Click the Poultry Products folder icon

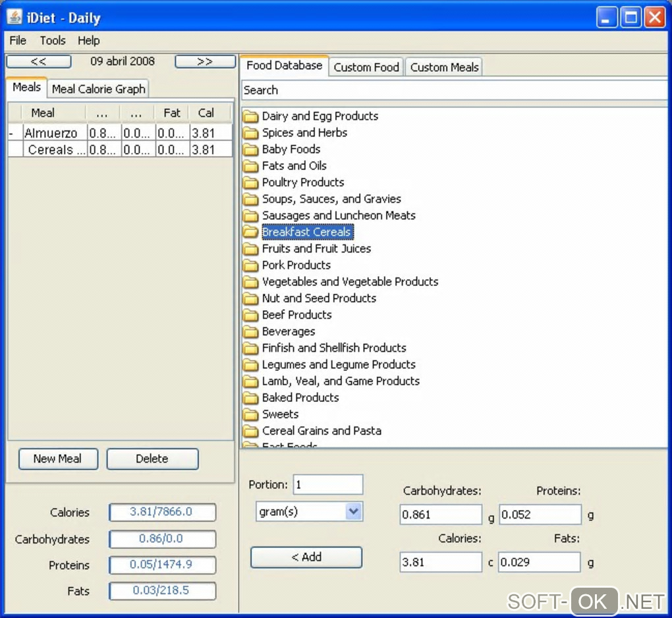[251, 183]
